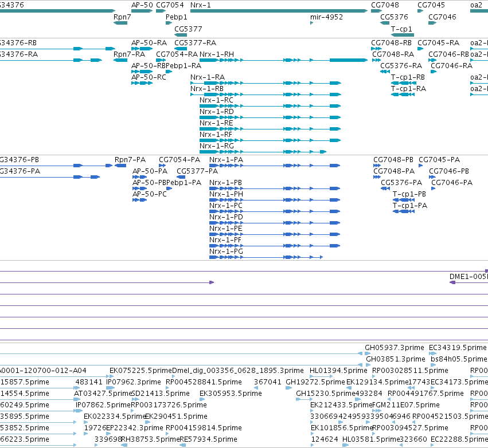Viewport: 488px width, 448px height.
Task: Select protein T-cp1-PB
Action: pos(409,194)
